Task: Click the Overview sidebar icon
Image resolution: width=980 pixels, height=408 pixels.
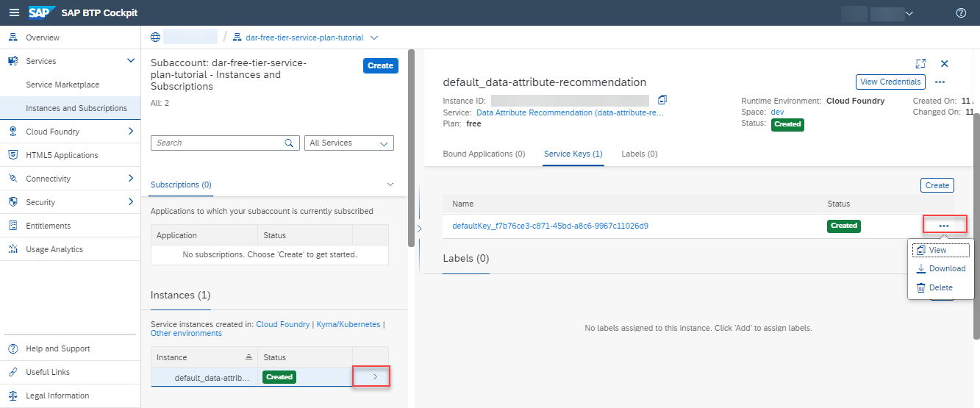Action: (12, 37)
